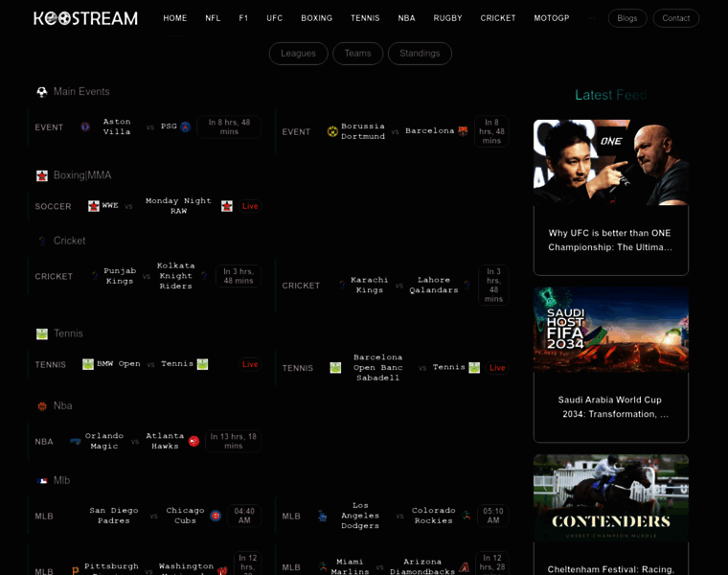Viewport: 728px width, 575px height.
Task: Open the Leagues pill button
Action: coord(298,54)
